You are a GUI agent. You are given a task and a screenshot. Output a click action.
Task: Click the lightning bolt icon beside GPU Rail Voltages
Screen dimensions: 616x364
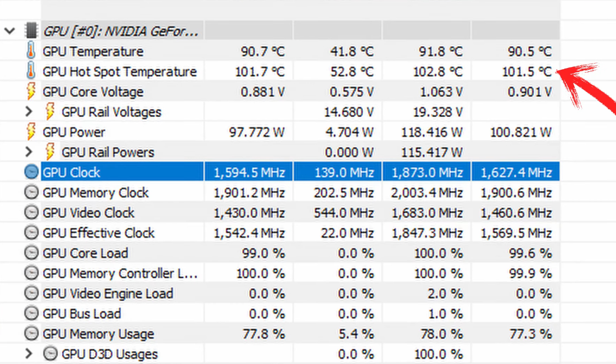(51, 111)
